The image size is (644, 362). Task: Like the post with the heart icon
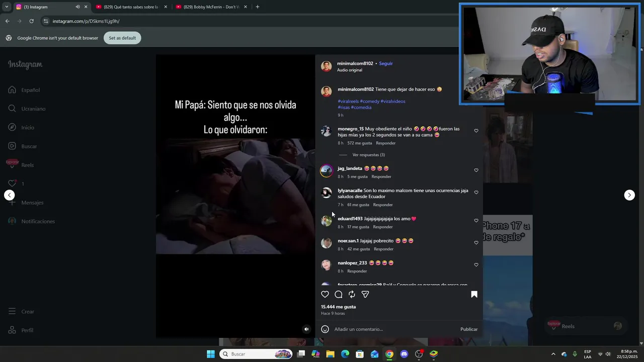pyautogui.click(x=325, y=295)
